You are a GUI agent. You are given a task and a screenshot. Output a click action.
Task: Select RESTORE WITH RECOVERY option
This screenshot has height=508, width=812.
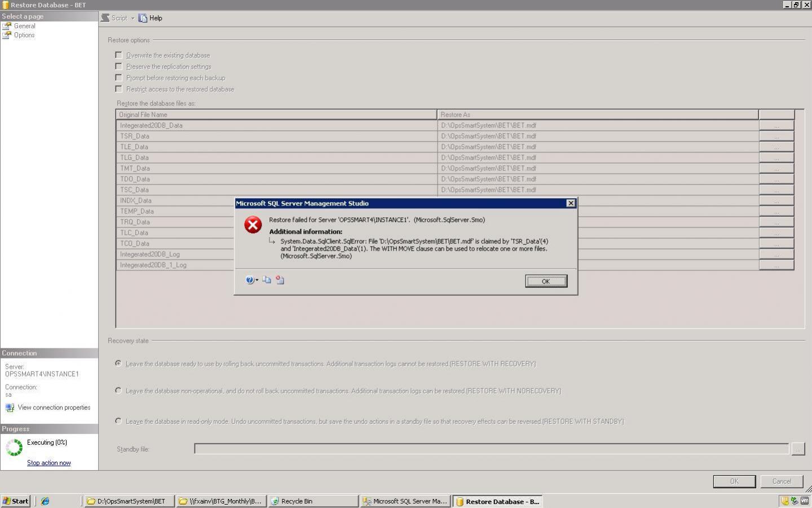point(118,364)
